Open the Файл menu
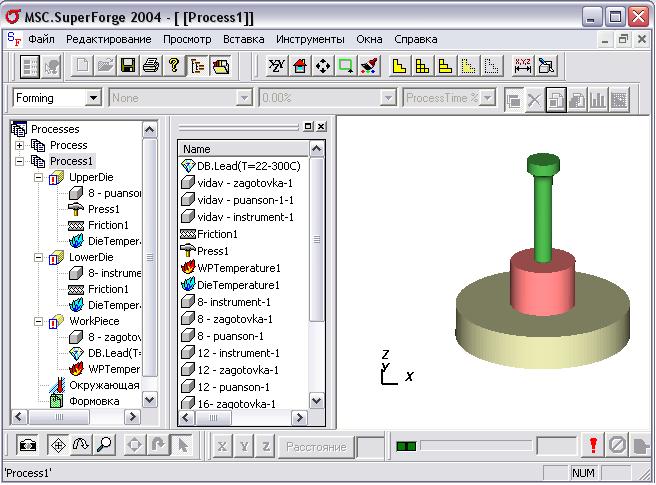This screenshot has height=485, width=656. 41,39
